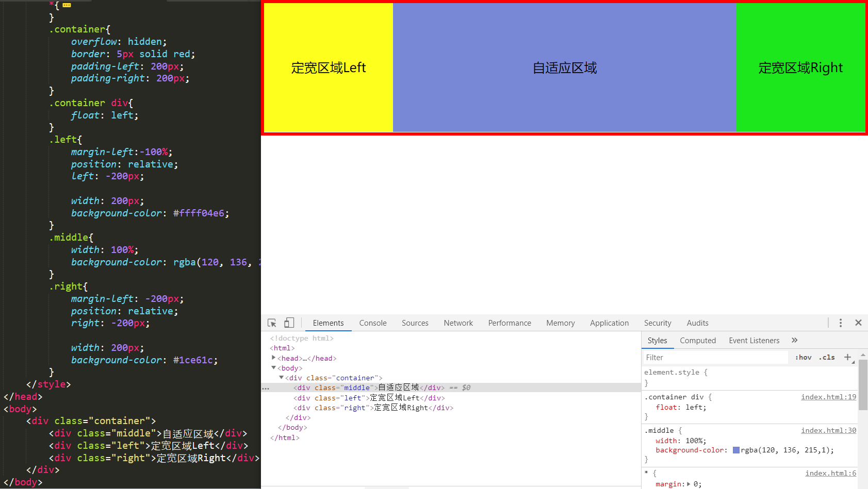Viewport: 868px width, 489px height.
Task: Switch to the Computed pane tab
Action: (x=698, y=341)
